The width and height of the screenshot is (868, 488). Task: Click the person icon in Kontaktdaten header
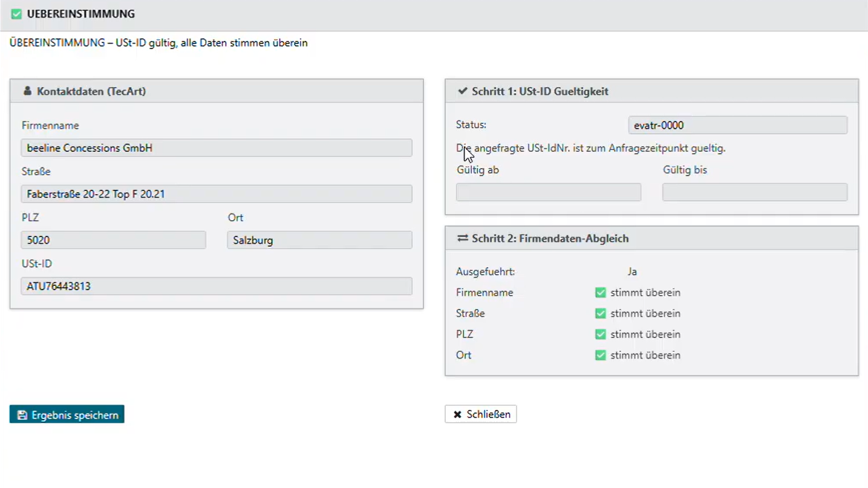tap(27, 91)
